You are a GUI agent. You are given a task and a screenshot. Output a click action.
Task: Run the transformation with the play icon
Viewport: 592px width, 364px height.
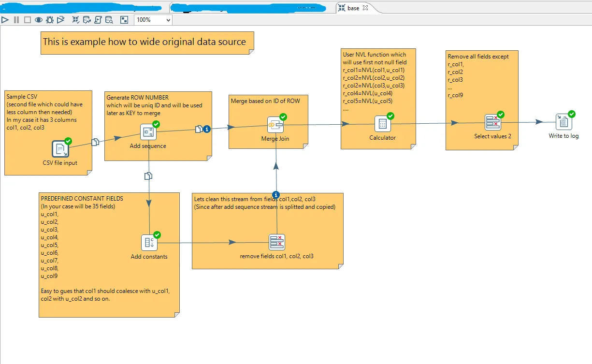pyautogui.click(x=5, y=20)
